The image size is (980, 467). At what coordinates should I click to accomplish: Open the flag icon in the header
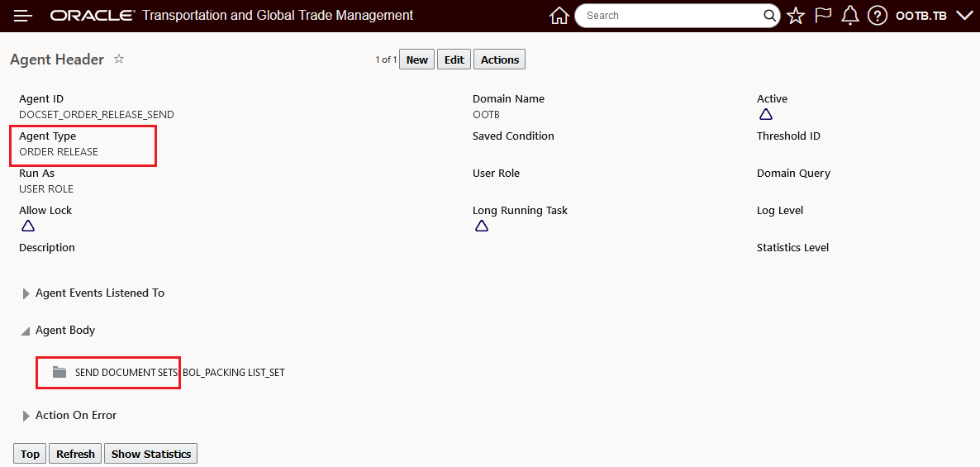click(x=823, y=16)
